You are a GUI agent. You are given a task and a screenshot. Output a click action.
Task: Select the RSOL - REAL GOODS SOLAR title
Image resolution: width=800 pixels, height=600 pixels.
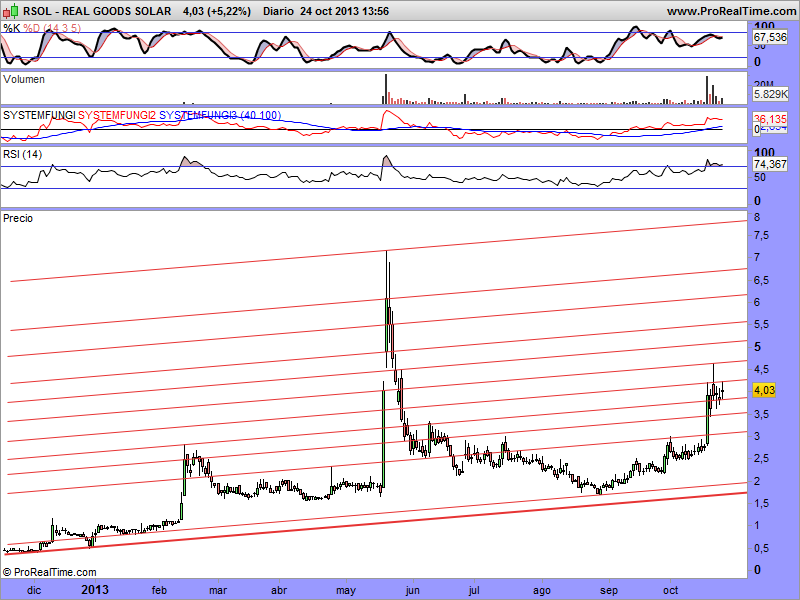tap(97, 11)
